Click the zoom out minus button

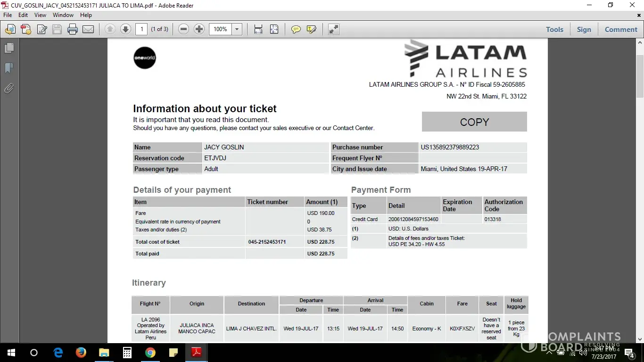(184, 29)
